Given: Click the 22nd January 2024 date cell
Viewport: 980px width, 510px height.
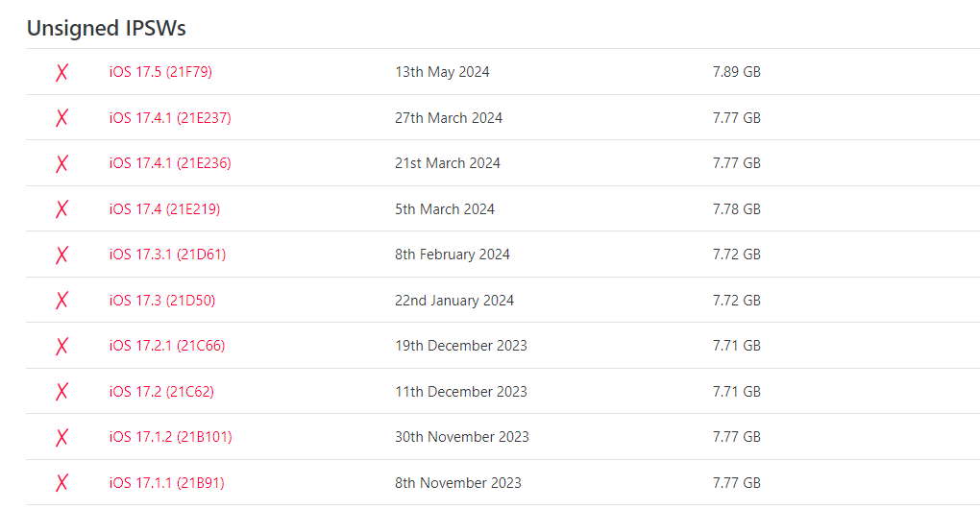Looking at the screenshot, I should pos(454,301).
